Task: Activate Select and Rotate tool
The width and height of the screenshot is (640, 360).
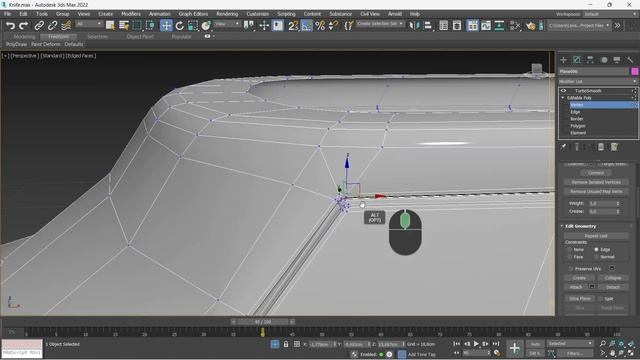Action: pyautogui.click(x=180, y=26)
